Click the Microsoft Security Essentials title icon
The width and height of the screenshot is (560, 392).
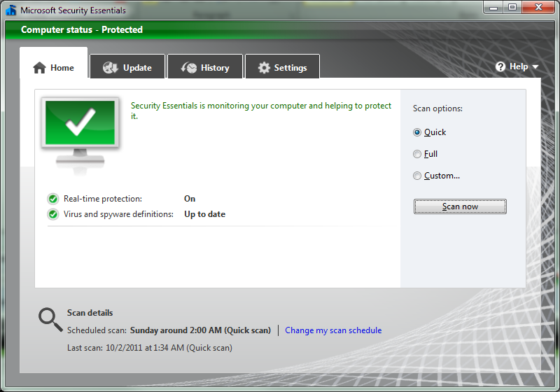coord(11,10)
